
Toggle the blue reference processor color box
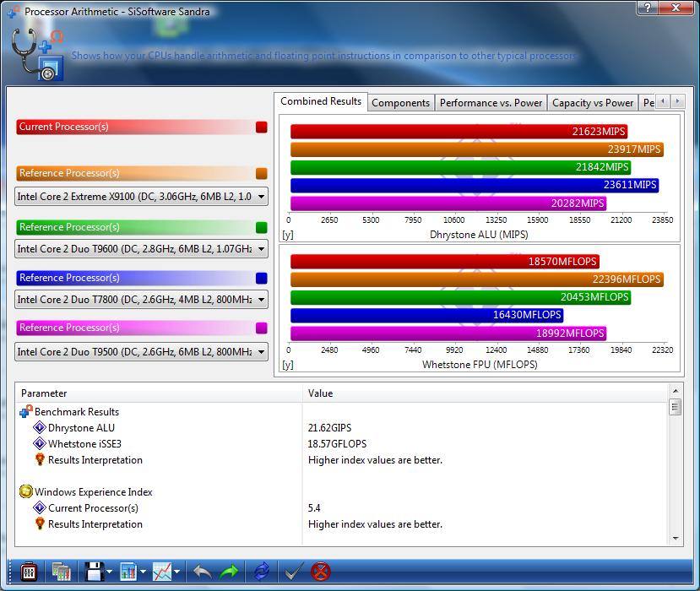(x=262, y=278)
